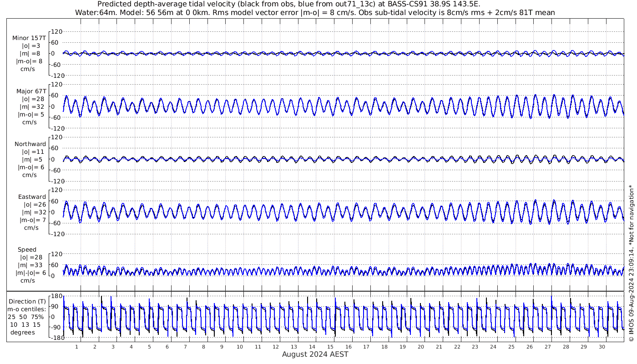Click '|m| =33' under Speed
Viewport: 637px width, 364px height.
[x=31, y=265]
